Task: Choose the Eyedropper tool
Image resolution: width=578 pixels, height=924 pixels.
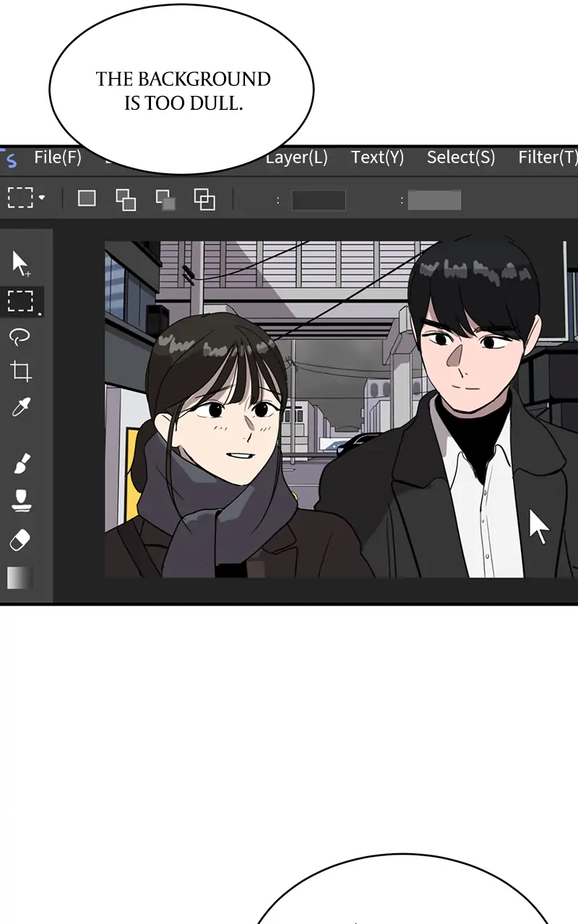Action: (20, 409)
